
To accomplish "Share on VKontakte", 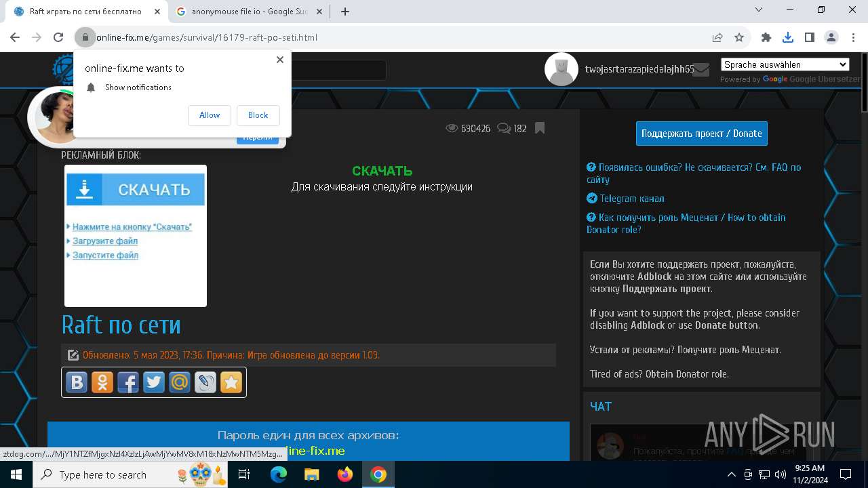I will coord(77,382).
